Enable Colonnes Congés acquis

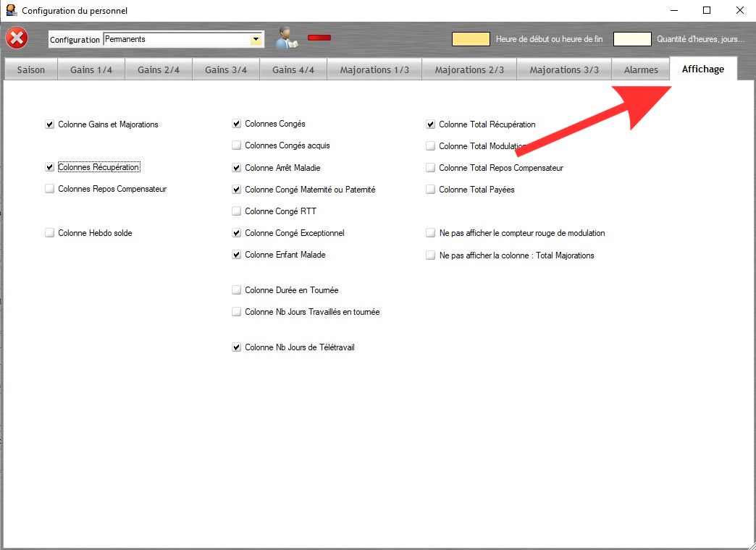tap(237, 145)
